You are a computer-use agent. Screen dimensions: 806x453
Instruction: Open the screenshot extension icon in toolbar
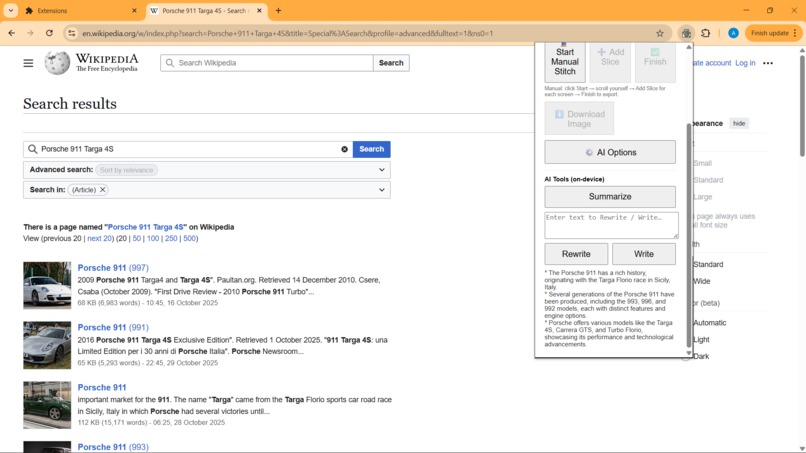(686, 33)
